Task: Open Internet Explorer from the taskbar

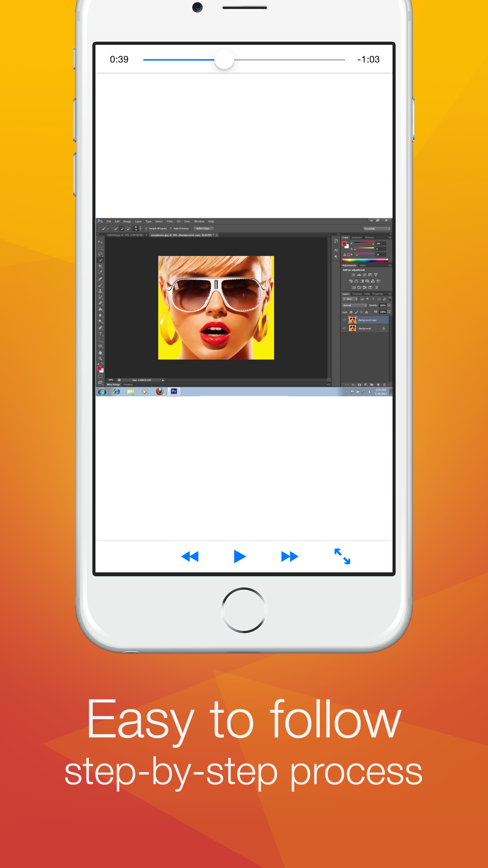Action: point(117,392)
